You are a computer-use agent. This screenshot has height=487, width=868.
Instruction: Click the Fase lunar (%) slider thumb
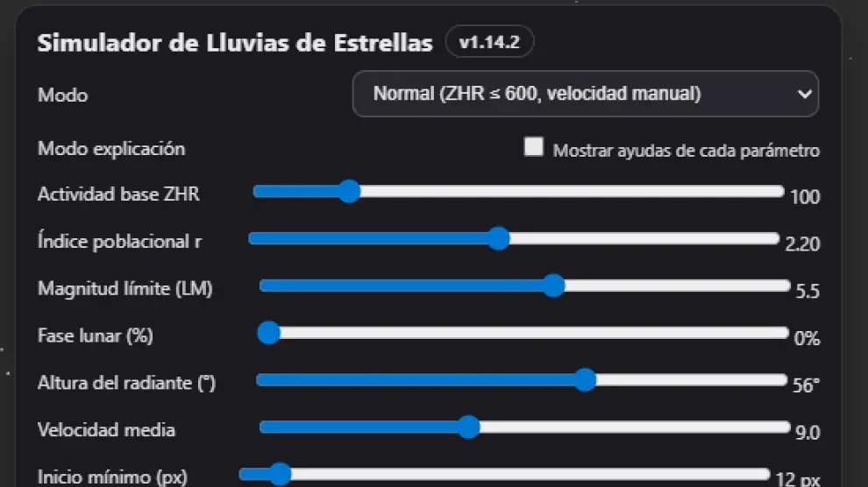tap(268, 333)
